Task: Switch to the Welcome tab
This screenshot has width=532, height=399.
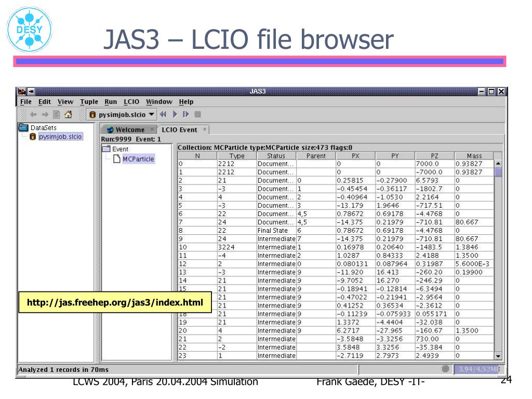Action: pos(130,129)
